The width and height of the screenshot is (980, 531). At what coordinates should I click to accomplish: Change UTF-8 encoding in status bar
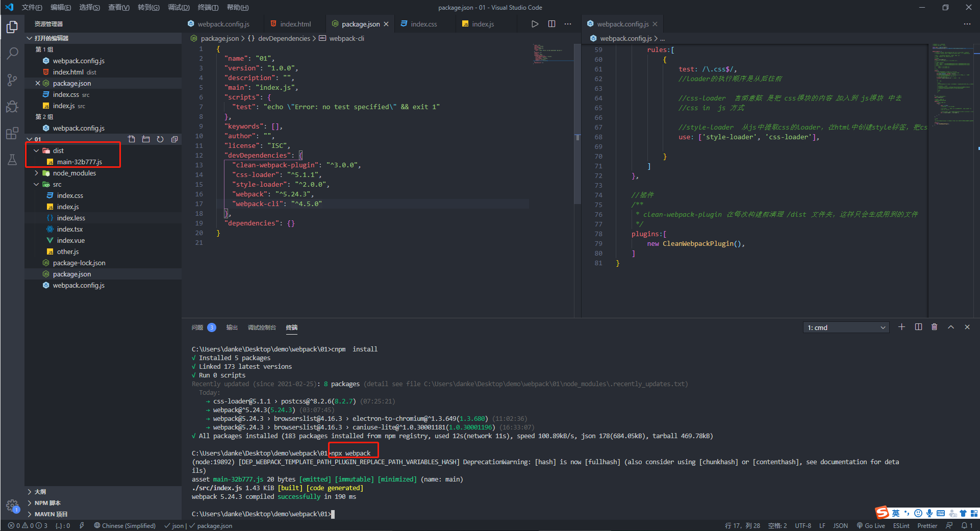point(803,525)
